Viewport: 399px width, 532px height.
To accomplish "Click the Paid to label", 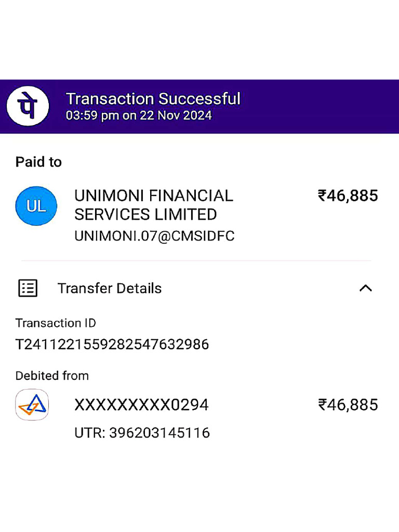I will click(x=38, y=162).
